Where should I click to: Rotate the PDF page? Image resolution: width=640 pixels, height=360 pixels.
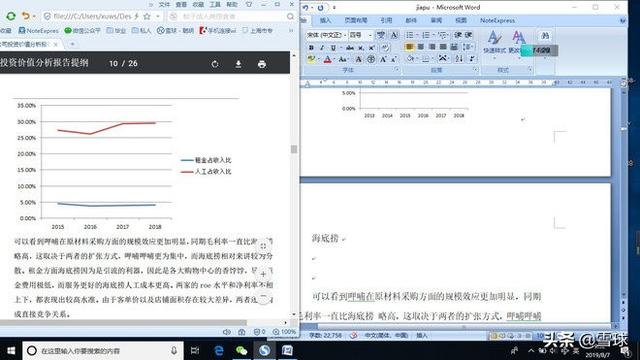(215, 64)
